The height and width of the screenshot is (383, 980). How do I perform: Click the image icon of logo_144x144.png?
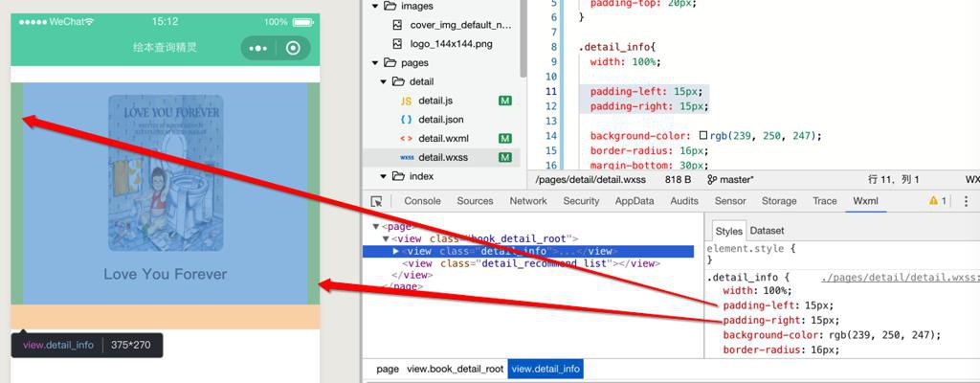(397, 44)
